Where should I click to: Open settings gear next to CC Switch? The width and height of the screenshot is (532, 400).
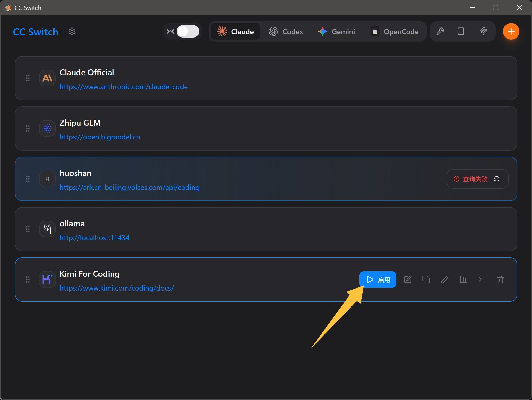pyautogui.click(x=72, y=32)
